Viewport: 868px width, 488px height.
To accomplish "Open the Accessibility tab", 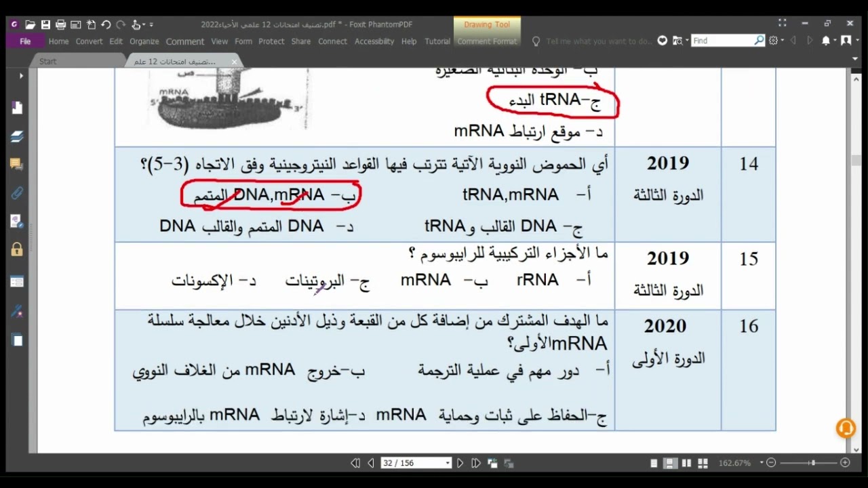I will point(374,41).
